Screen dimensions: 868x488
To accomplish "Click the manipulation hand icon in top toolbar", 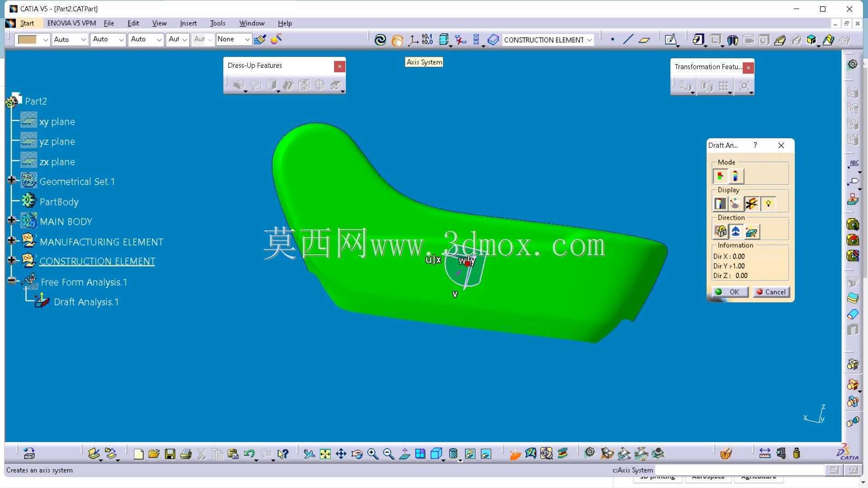I will tap(397, 40).
